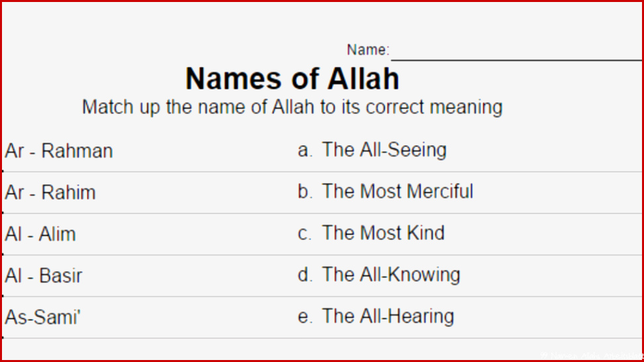Click the letter a. option marker
Screen dimensions: 644x362
point(305,150)
